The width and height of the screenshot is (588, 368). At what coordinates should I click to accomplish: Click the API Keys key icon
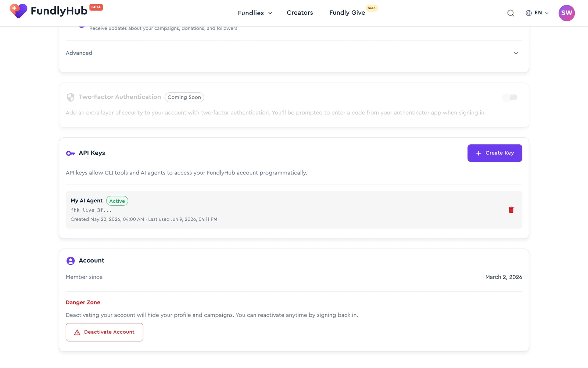(x=71, y=153)
